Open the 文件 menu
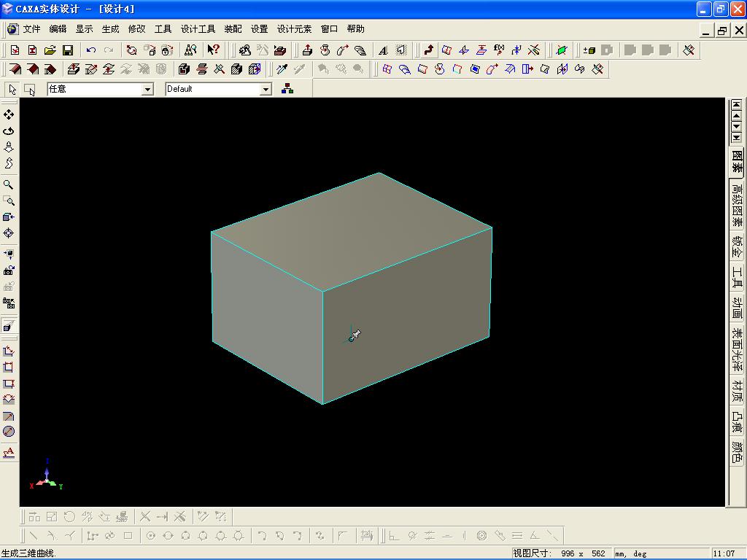747x560 pixels. click(31, 29)
